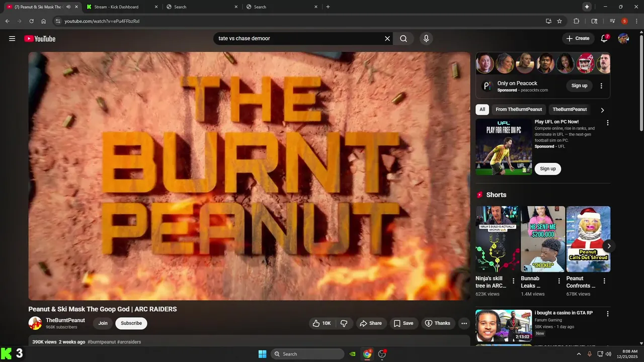Show hidden system tray icons

579,354
